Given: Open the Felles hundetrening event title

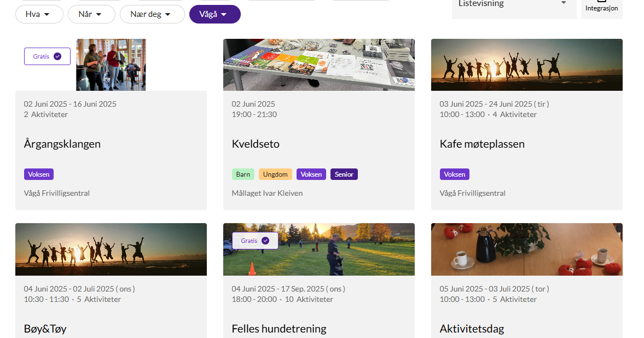Looking at the screenshot, I should point(279,329).
